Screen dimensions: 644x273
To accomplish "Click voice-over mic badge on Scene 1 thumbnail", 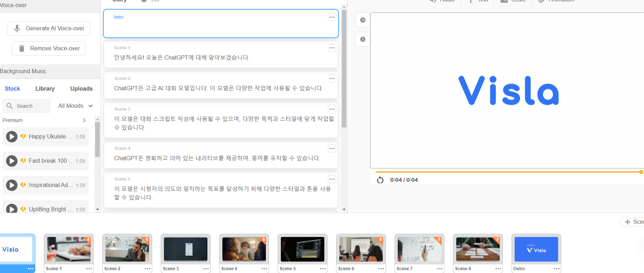I will click(x=88, y=240).
